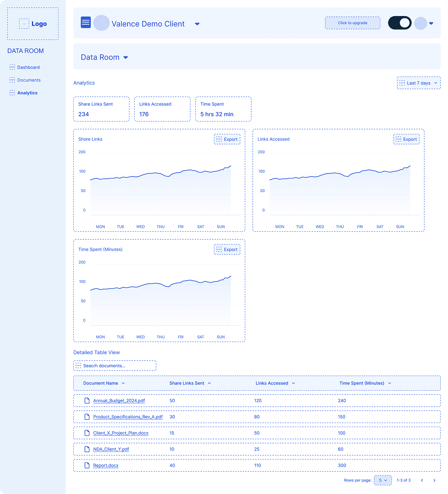The image size is (448, 494).
Task: Select the Dashboard icon in sidebar
Action: pyautogui.click(x=12, y=67)
